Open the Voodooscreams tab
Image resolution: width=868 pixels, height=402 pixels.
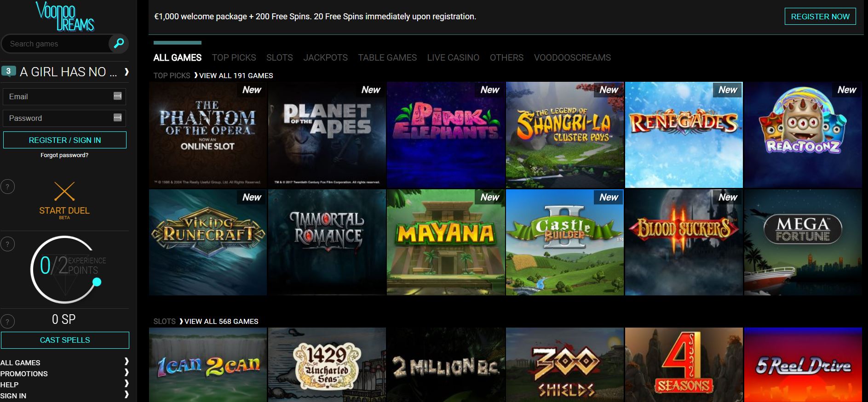click(572, 57)
